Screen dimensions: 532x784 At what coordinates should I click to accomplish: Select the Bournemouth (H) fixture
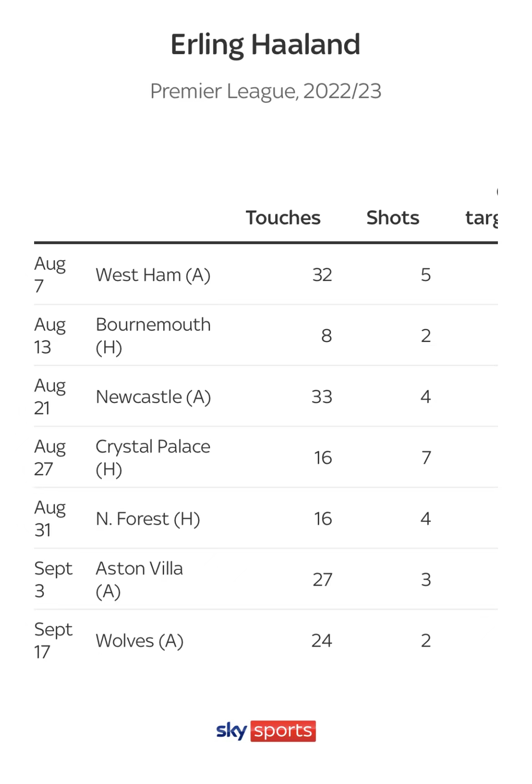coord(153,336)
